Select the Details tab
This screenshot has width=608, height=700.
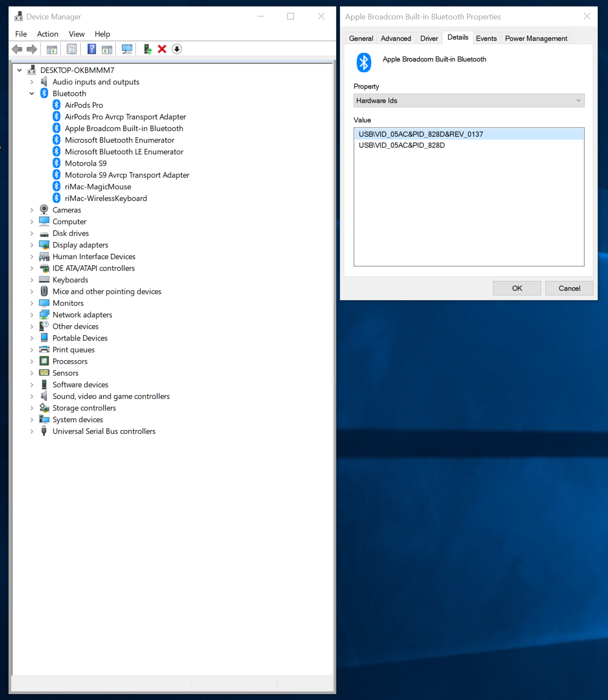click(x=458, y=37)
